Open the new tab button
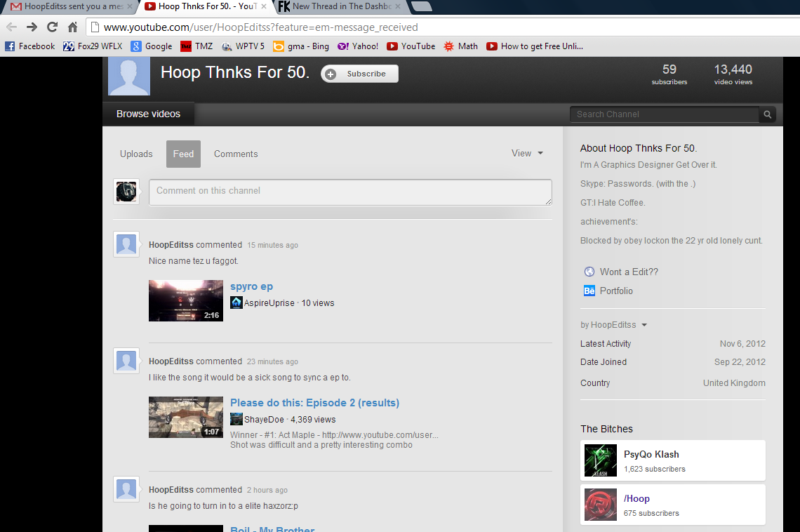 421,6
